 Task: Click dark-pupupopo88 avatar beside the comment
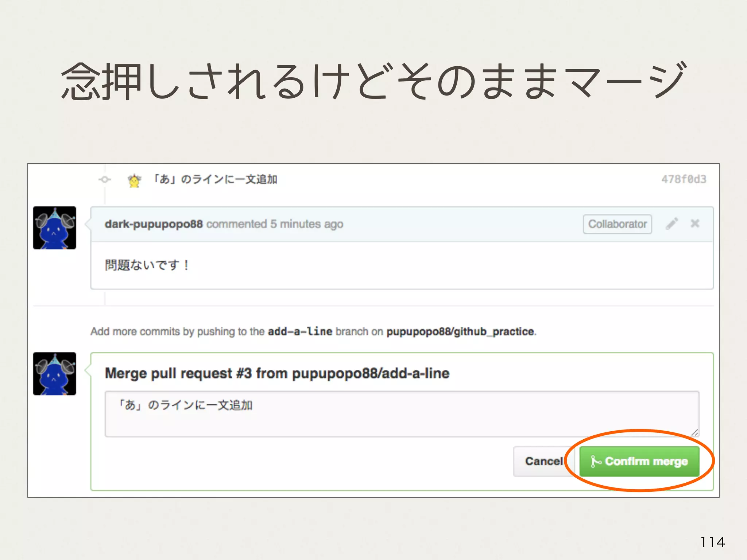[55, 228]
